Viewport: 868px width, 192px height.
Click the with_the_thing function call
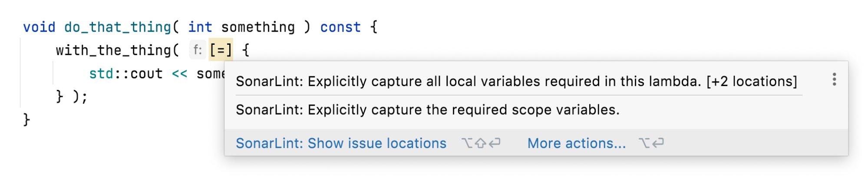coord(113,50)
